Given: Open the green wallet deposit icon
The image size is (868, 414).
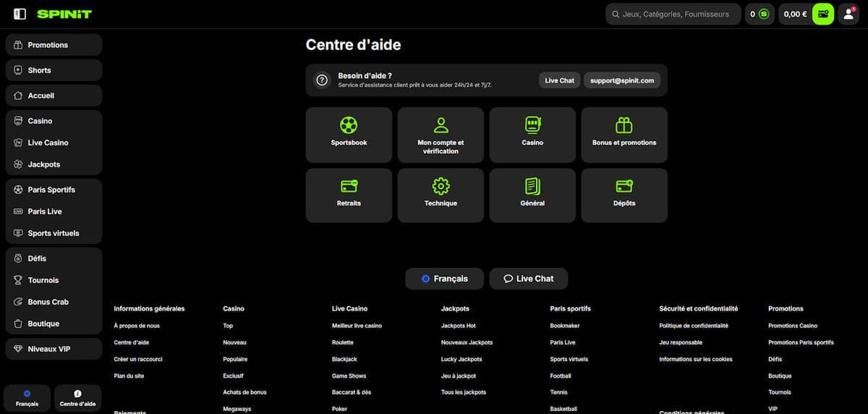Looking at the screenshot, I should pos(823,14).
